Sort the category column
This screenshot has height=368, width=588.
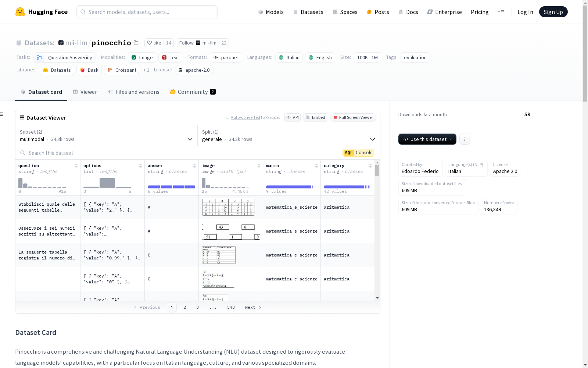click(370, 166)
